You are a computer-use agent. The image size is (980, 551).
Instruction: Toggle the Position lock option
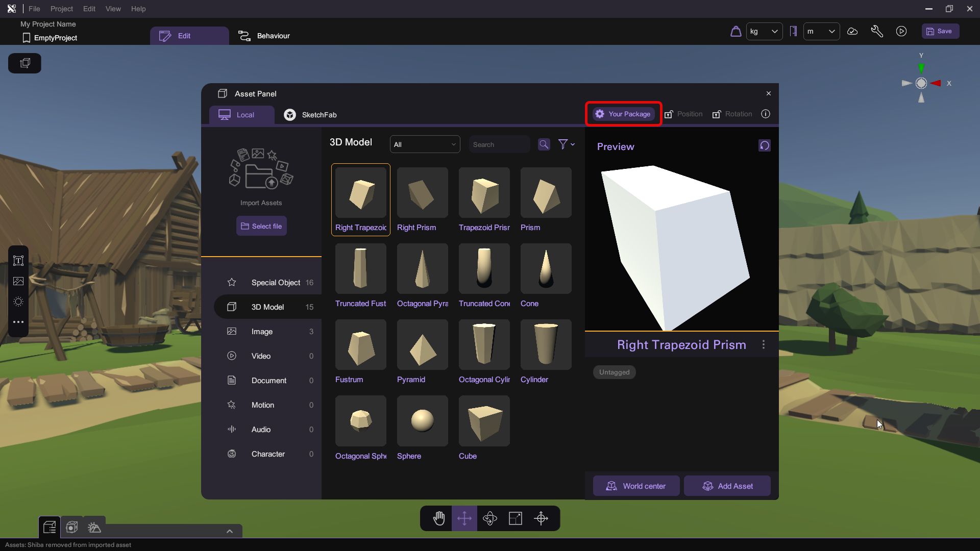tap(683, 114)
